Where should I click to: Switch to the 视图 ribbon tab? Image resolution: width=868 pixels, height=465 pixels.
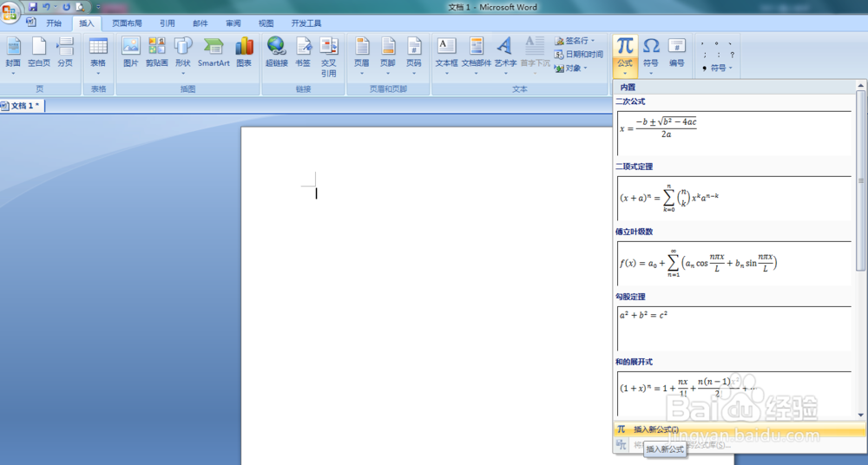266,23
